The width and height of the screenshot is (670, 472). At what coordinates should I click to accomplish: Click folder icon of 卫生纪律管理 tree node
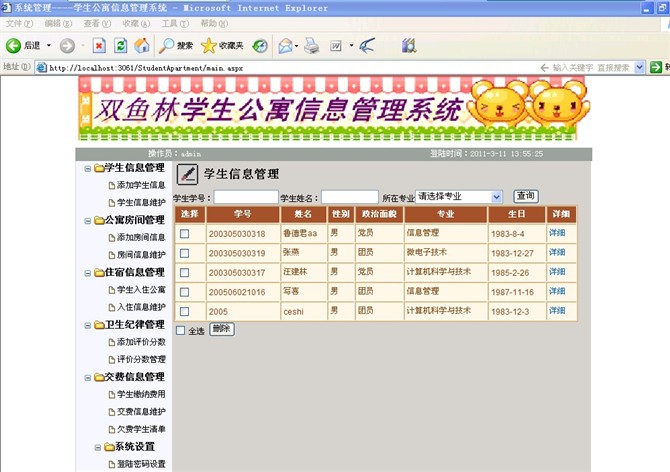coord(99,325)
